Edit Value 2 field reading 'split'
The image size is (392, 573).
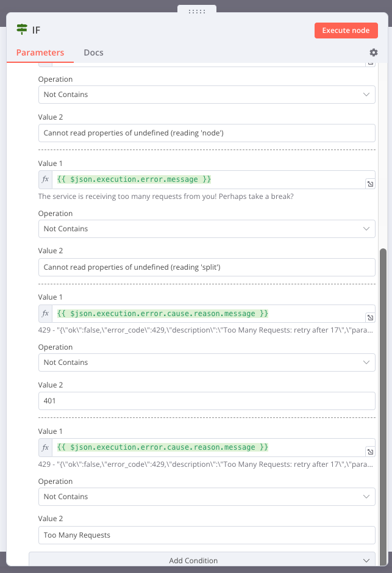coord(207,267)
